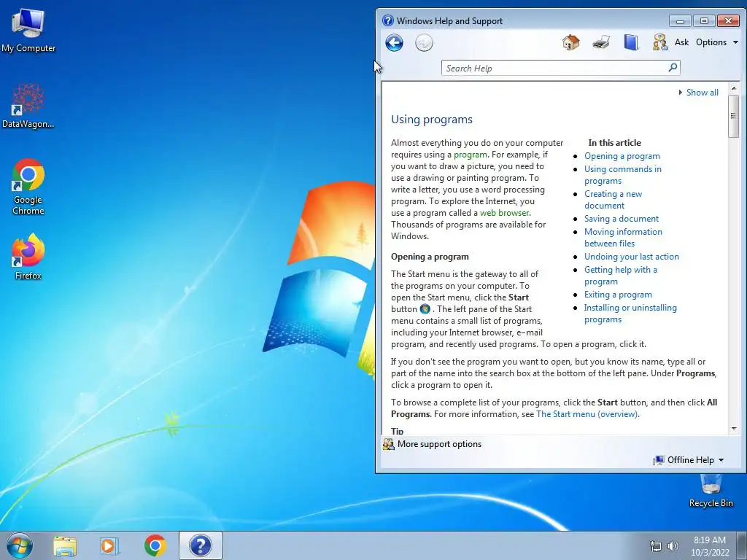Open Help and Support home icon
This screenshot has width=747, height=560.
[x=570, y=42]
